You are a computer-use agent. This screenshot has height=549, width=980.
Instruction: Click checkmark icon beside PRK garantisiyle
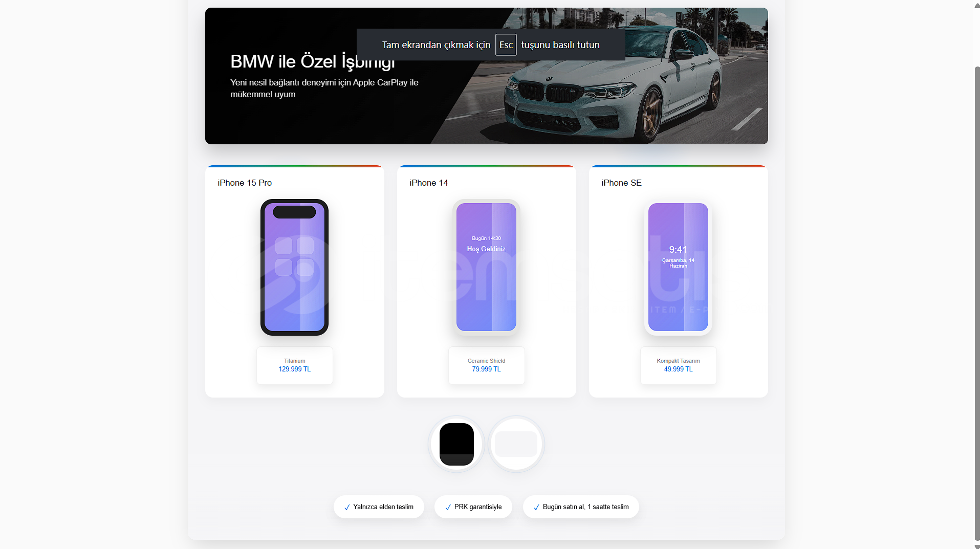(448, 507)
